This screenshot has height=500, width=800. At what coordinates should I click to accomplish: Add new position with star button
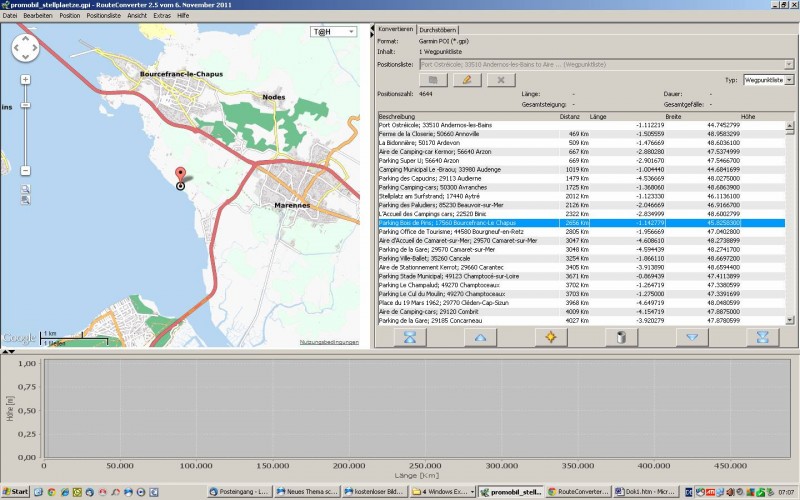coord(550,337)
